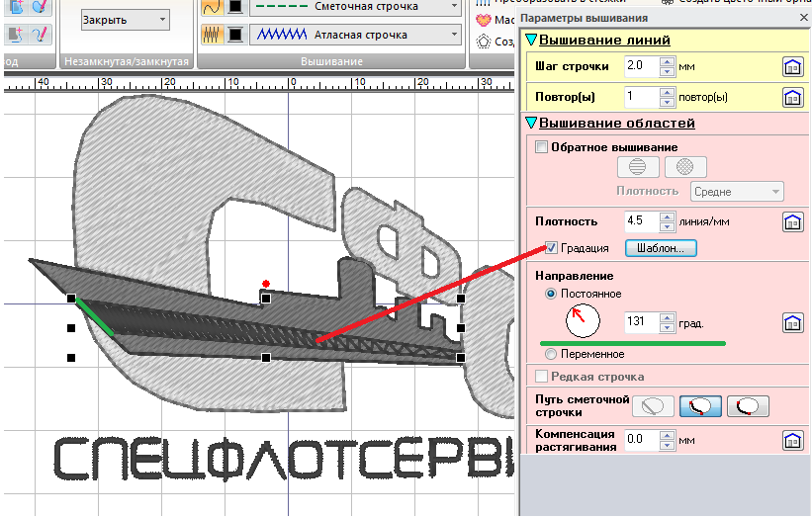Viewport: 812px width, 518px height.
Task: Open the Плотность Средне dropdown
Action: point(737,192)
